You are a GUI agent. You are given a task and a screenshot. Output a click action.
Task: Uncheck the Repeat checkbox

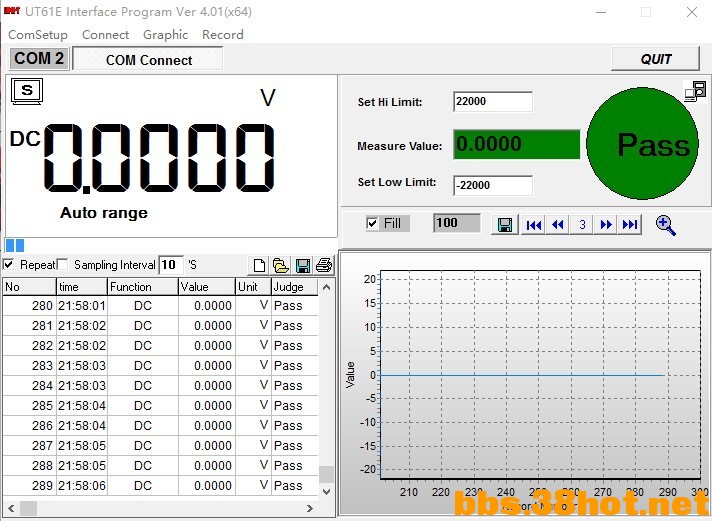(8, 264)
